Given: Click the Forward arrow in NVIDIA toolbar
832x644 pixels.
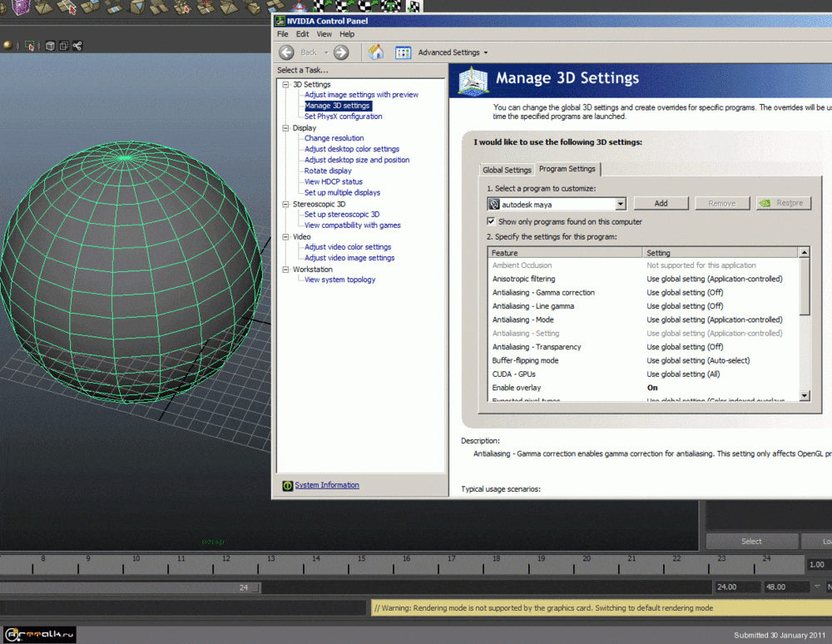Looking at the screenshot, I should pyautogui.click(x=341, y=52).
